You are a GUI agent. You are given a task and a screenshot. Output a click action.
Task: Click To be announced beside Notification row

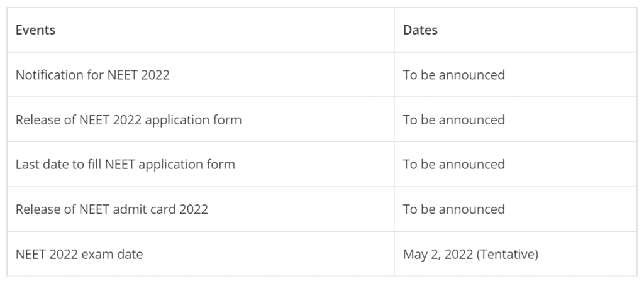click(x=454, y=75)
